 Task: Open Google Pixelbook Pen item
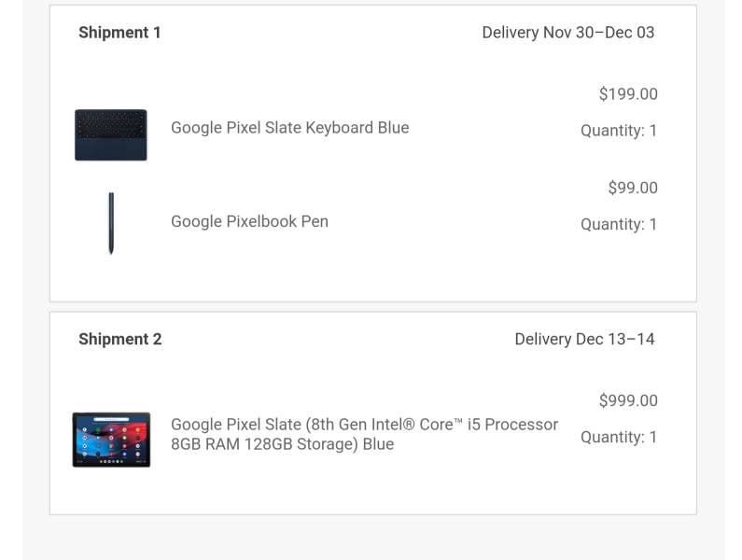[x=249, y=221]
